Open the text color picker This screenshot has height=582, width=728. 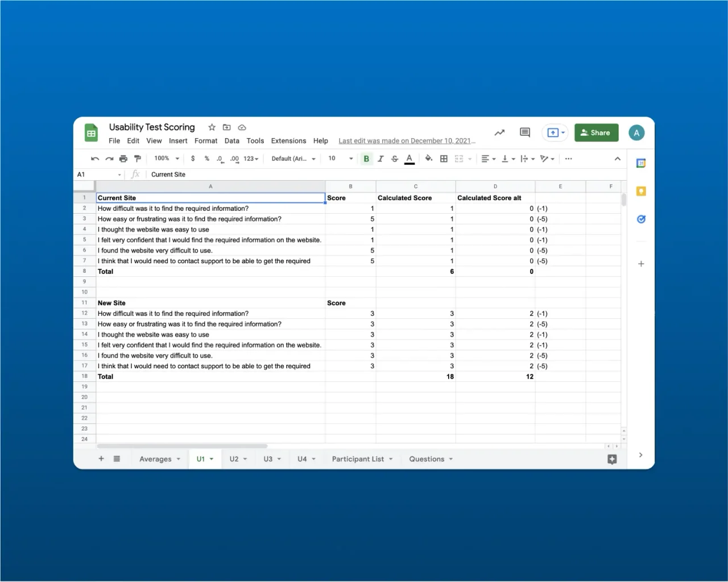[x=409, y=159]
